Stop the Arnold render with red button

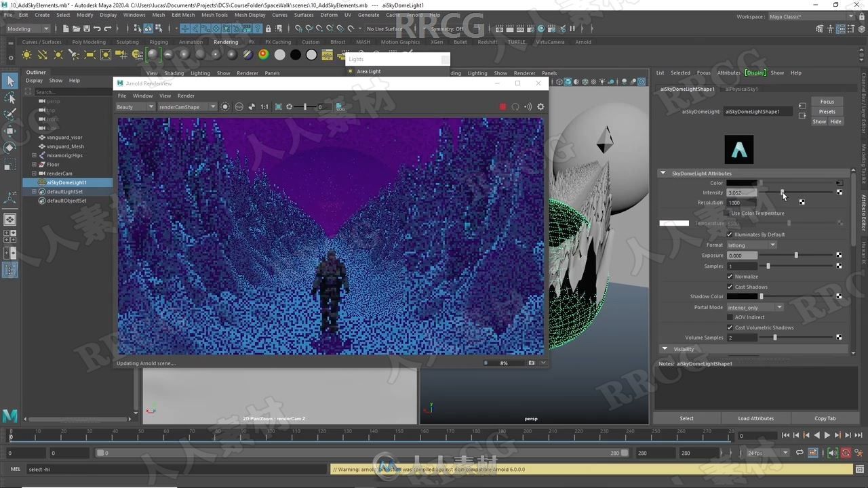point(502,106)
